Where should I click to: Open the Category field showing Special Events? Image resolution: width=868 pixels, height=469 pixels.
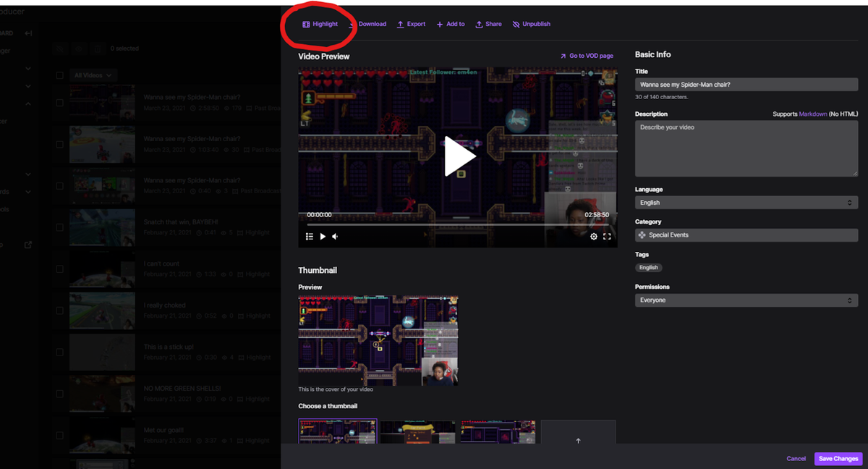pos(746,234)
